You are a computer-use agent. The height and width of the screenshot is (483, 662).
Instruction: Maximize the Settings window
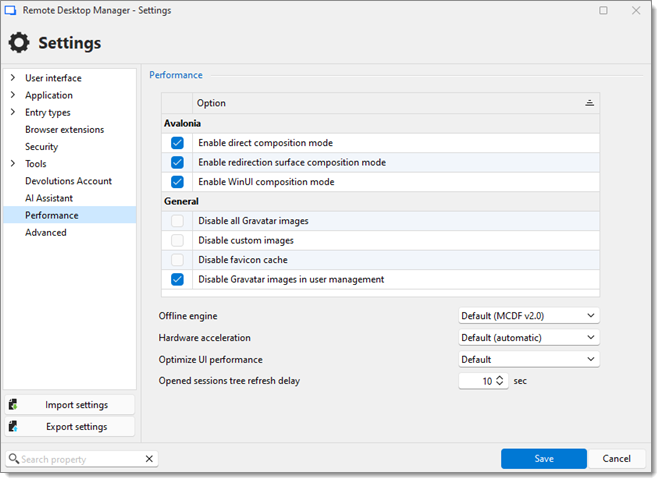click(603, 11)
